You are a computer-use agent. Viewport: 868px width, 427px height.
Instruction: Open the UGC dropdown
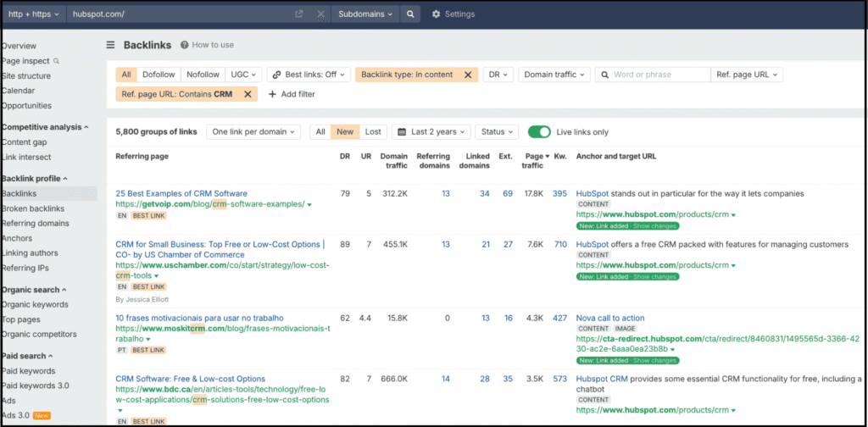click(243, 75)
